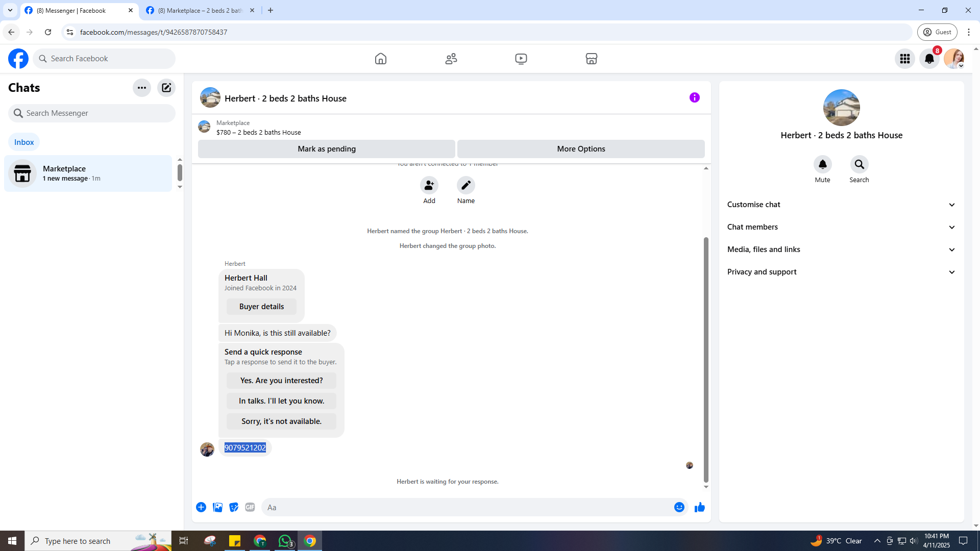Expand Media, files and links section
Screen dimensions: 980x551
[x=842, y=249]
